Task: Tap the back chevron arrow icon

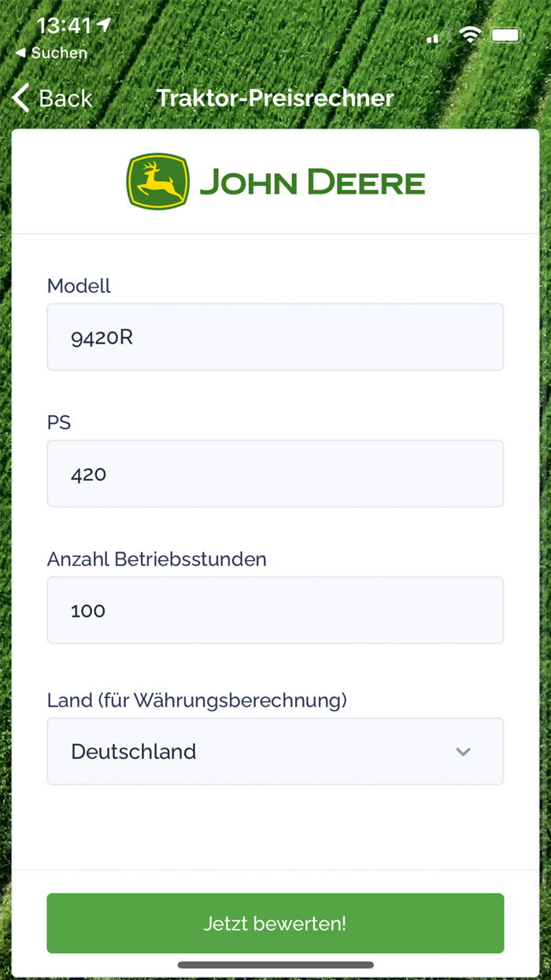Action: 21,98
